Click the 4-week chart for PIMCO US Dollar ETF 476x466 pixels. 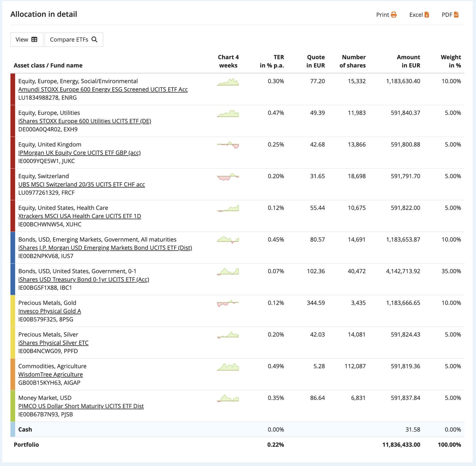[228, 399]
